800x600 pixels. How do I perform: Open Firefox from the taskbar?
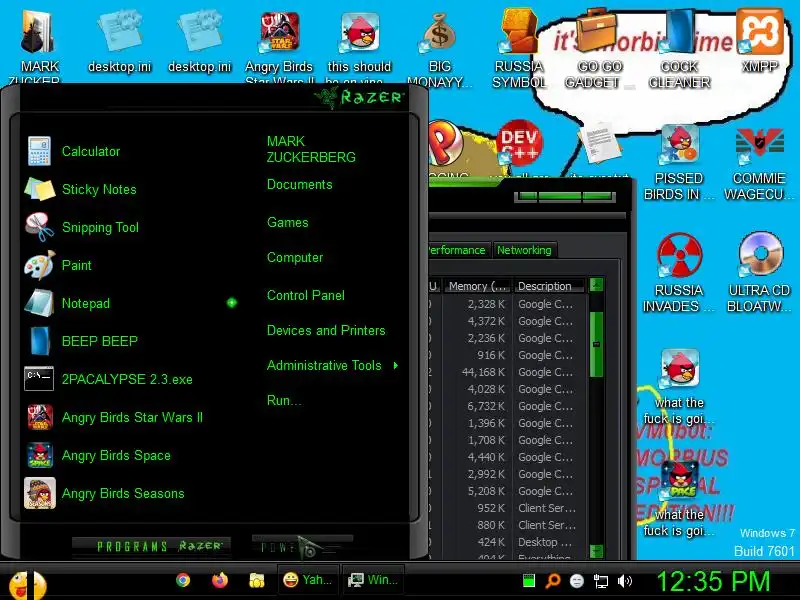(220, 580)
